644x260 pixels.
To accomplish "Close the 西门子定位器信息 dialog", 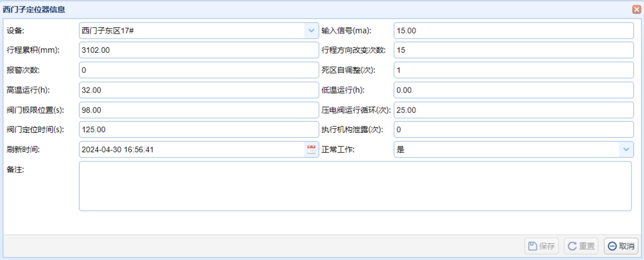I will [636, 10].
